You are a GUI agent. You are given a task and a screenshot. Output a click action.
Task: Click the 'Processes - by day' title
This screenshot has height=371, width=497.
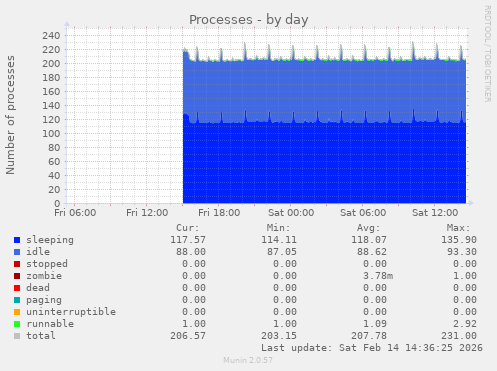[x=249, y=20]
